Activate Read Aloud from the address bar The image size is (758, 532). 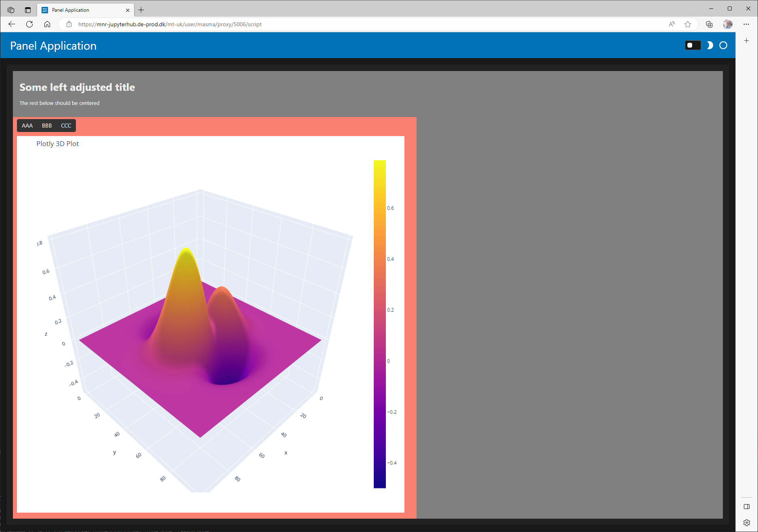coord(671,24)
